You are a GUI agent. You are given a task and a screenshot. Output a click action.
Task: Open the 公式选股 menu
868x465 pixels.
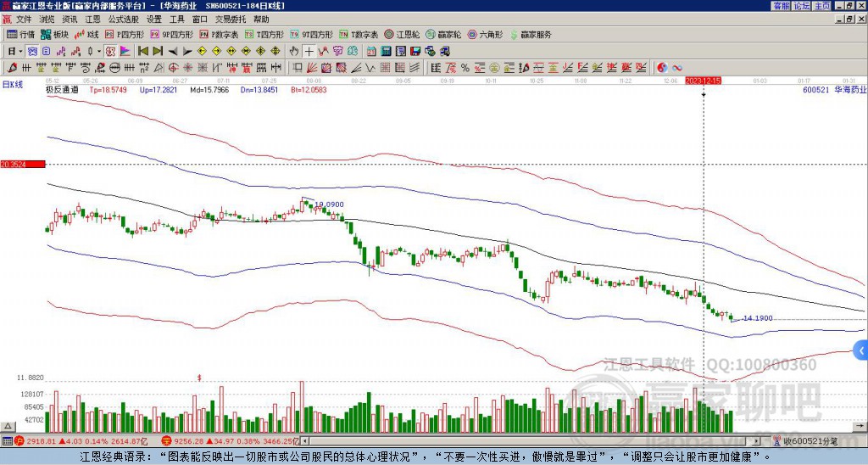(123, 20)
